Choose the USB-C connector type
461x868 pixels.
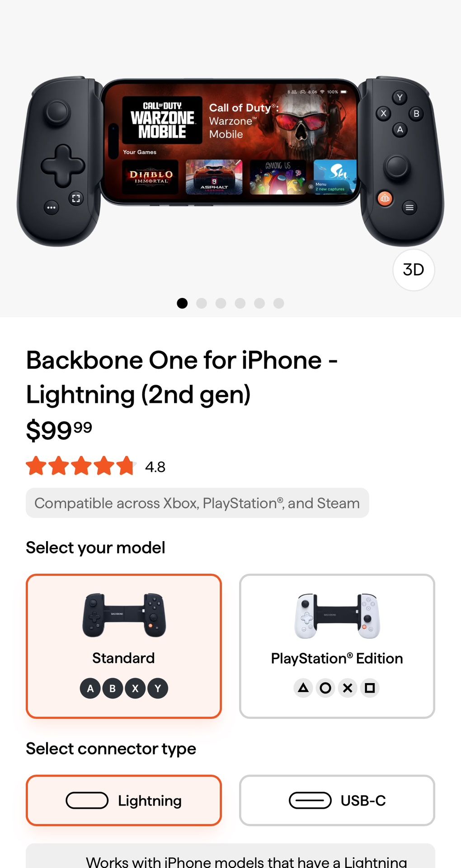(337, 800)
